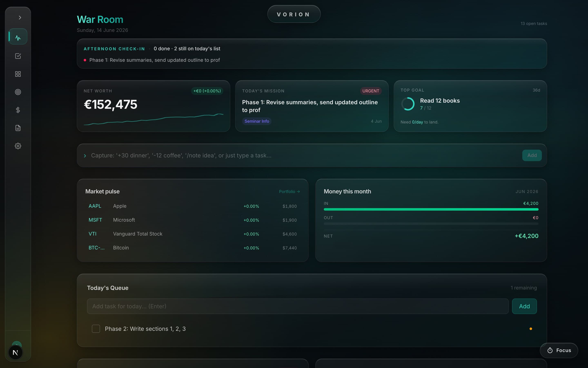Click the red dot beside Phase 1 check-in

tap(85, 60)
